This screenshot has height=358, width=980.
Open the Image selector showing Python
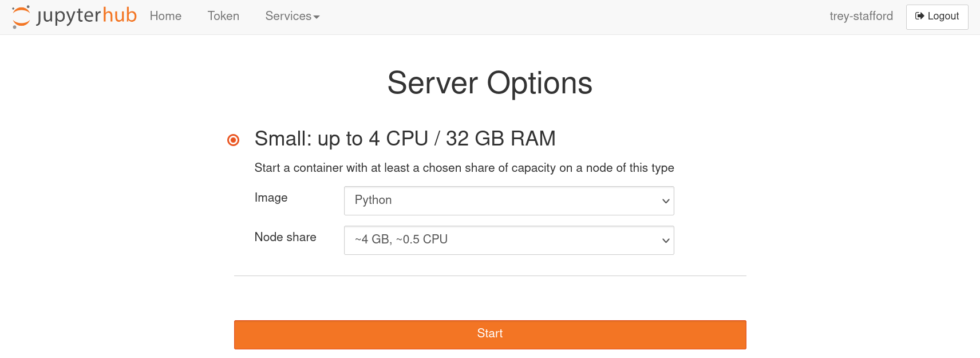tap(509, 201)
